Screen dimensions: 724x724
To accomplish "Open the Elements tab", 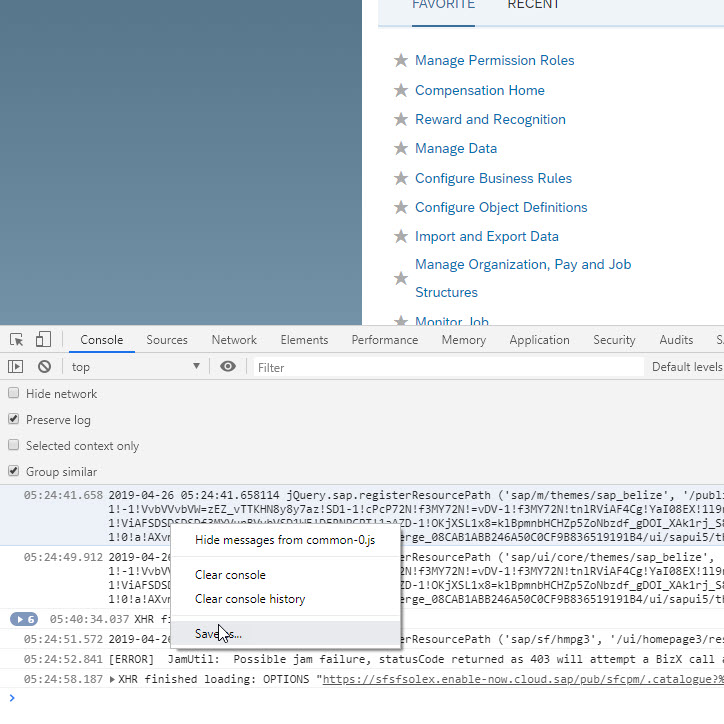I will (304, 340).
